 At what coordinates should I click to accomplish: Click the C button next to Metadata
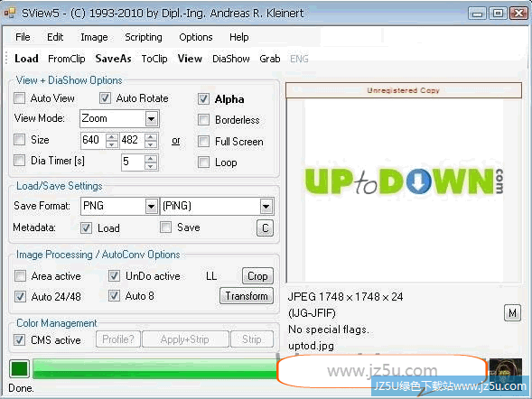(x=265, y=227)
